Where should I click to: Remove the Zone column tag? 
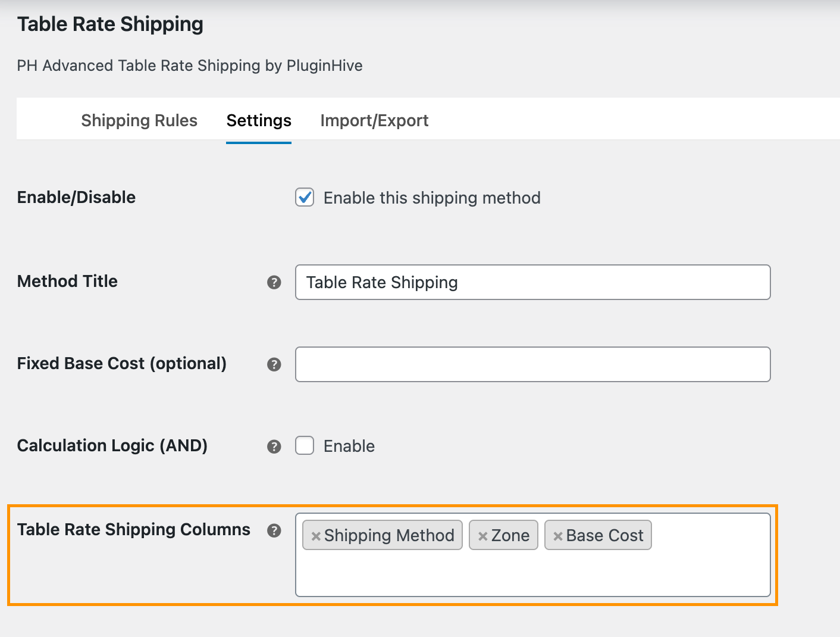pyautogui.click(x=482, y=536)
